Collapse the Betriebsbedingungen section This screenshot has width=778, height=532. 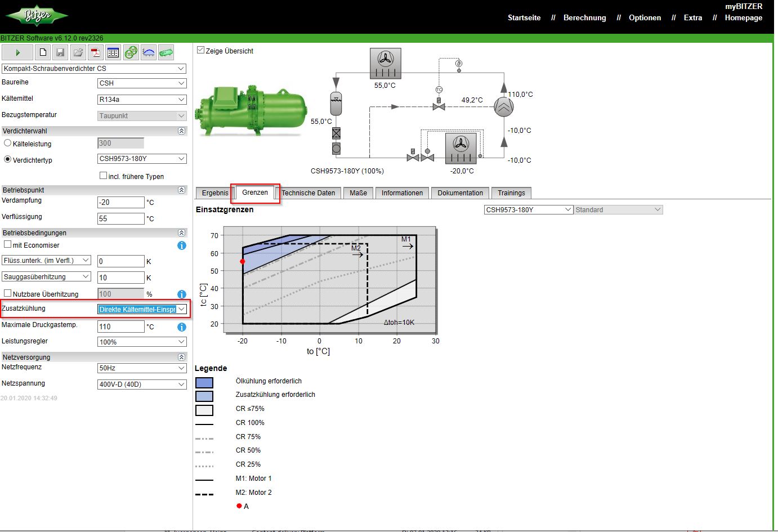point(181,233)
